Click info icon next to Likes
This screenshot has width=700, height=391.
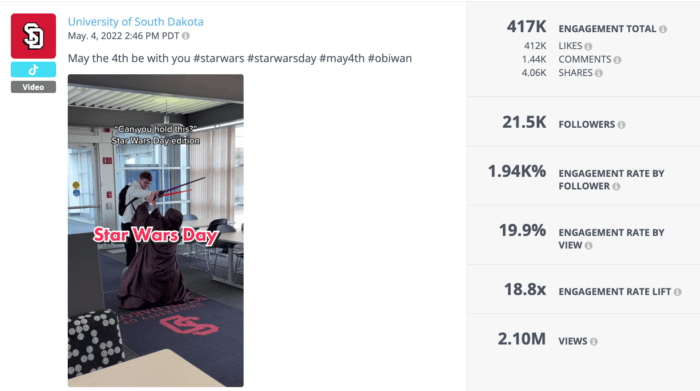588,46
